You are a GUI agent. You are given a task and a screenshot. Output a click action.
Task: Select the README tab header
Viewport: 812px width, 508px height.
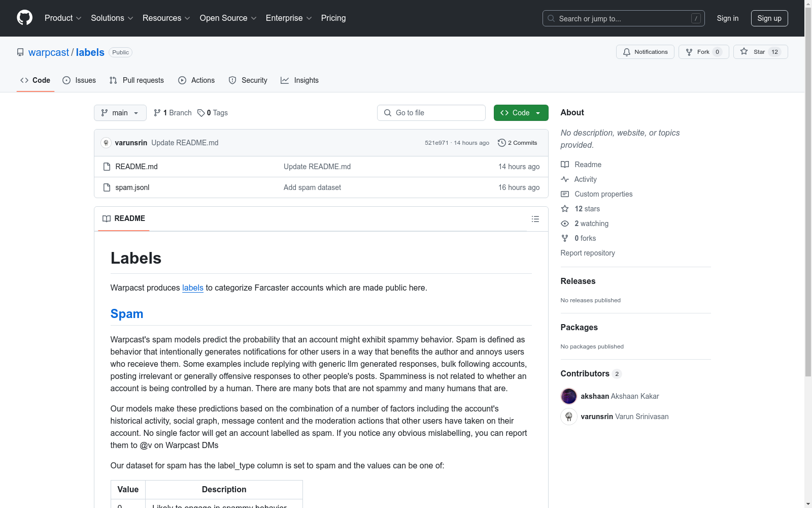[x=124, y=218]
